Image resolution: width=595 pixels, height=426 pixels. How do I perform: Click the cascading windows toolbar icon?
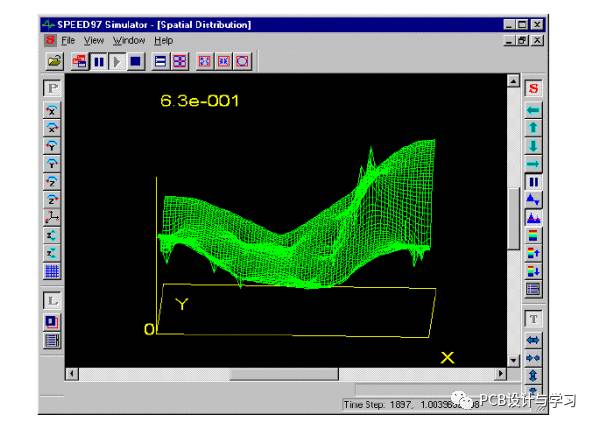pyautogui.click(x=80, y=61)
